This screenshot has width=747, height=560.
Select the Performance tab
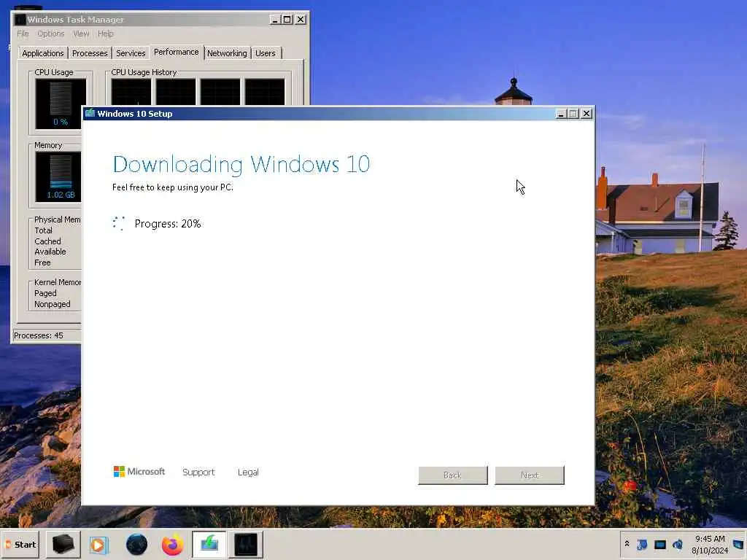pyautogui.click(x=177, y=52)
